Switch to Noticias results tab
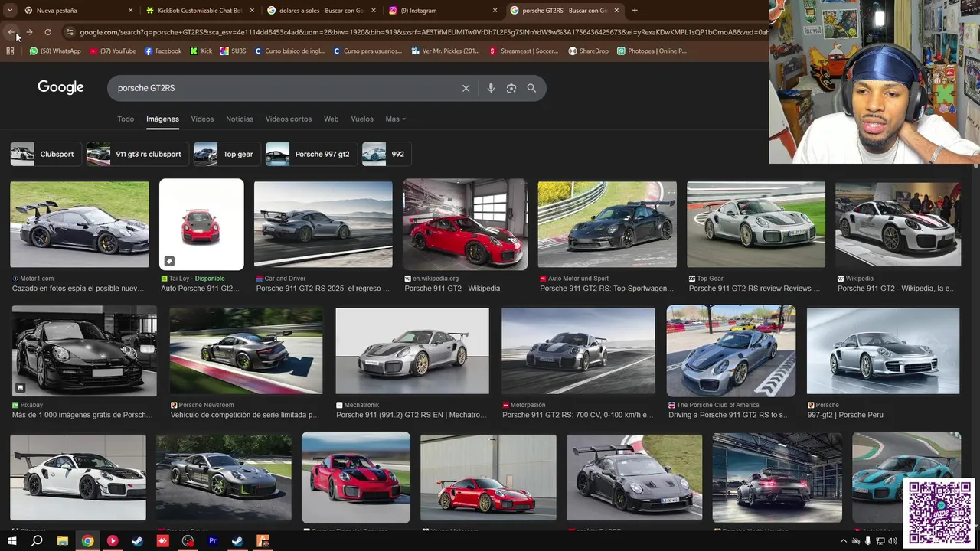 pos(240,119)
